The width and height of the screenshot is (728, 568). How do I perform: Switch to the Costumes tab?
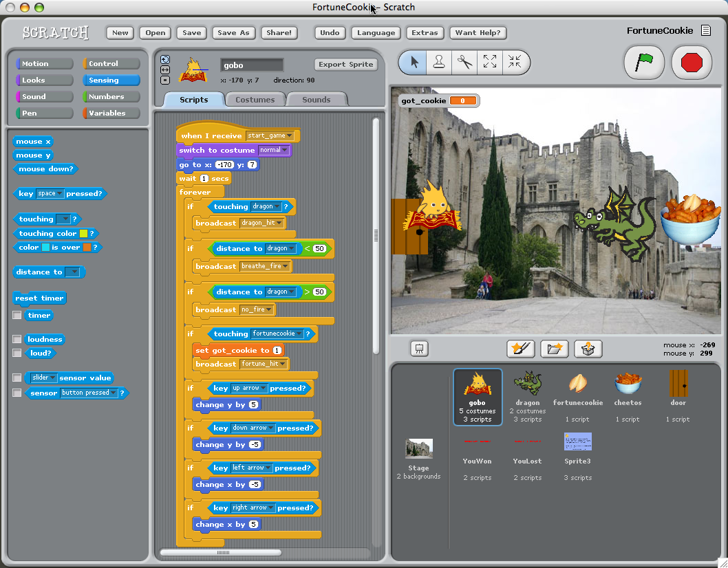[255, 100]
